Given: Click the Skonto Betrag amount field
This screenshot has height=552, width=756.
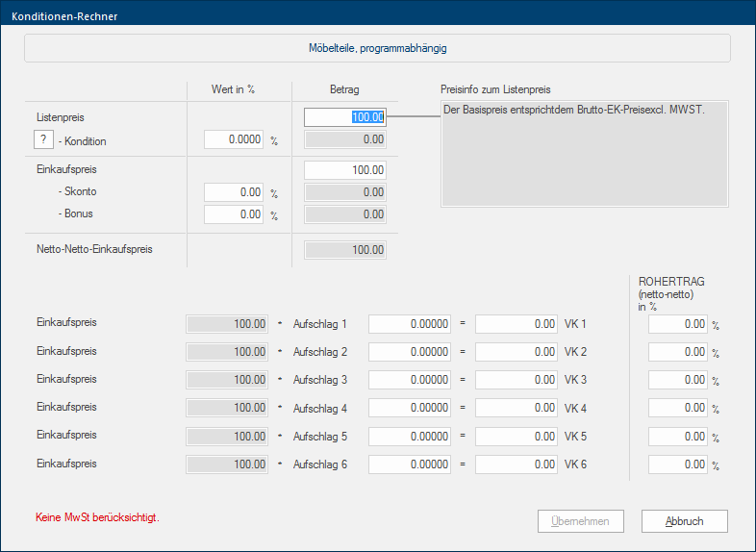Looking at the screenshot, I should (x=345, y=192).
